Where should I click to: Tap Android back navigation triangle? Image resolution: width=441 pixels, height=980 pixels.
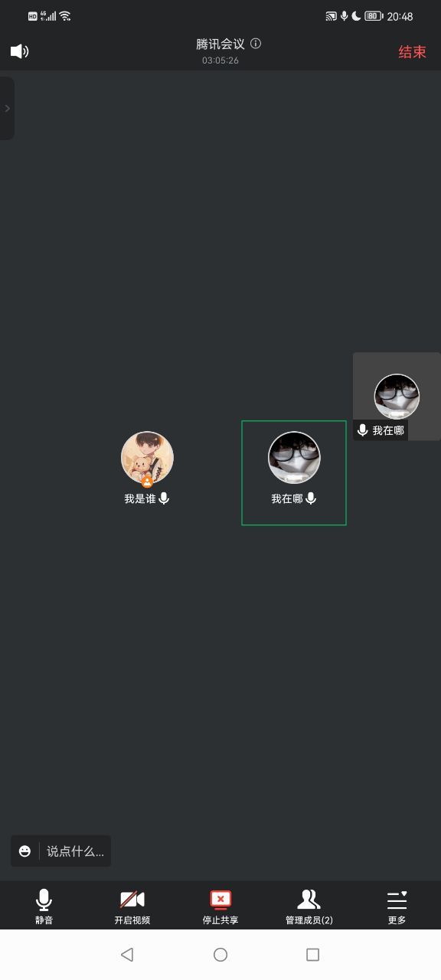(127, 954)
